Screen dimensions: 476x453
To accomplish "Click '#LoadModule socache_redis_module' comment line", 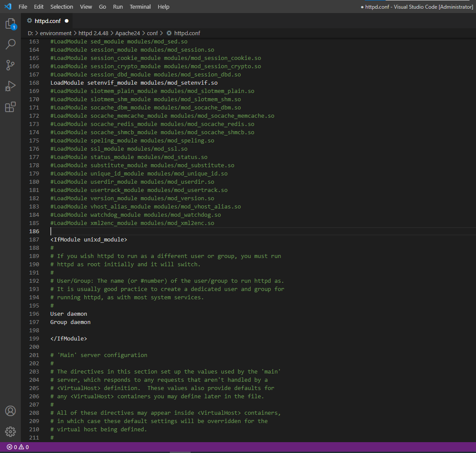I will tap(152, 124).
